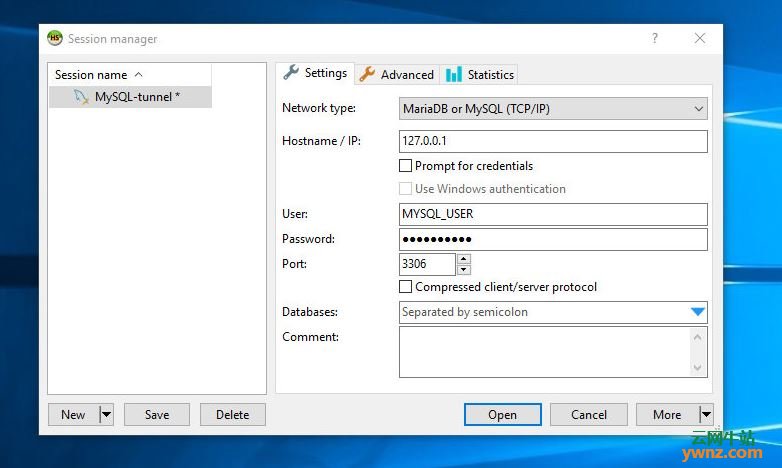
Task: Open the New button dropdown arrow
Action: 106,414
